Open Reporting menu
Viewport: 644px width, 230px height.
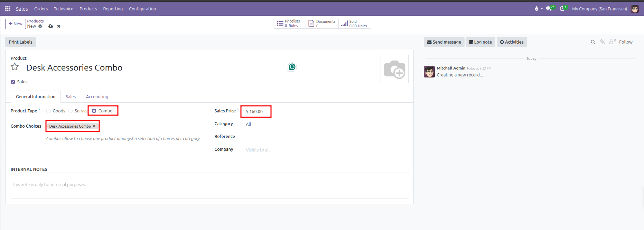(113, 9)
